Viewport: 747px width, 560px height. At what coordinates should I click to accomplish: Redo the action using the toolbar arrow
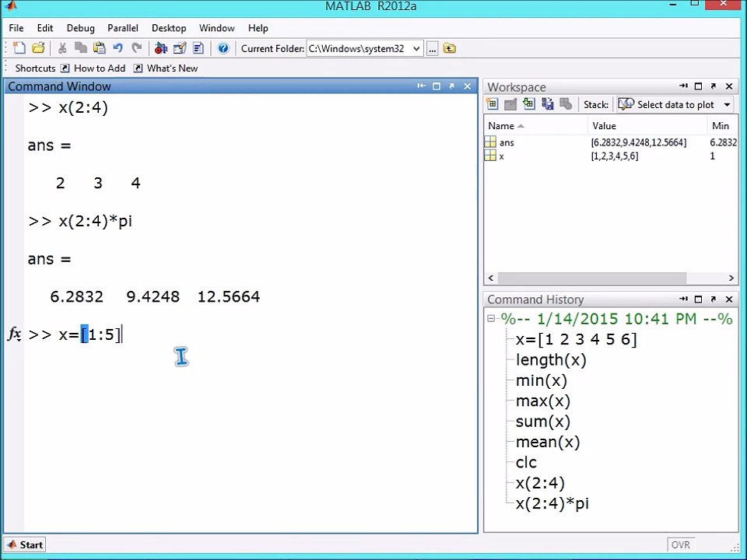point(137,48)
